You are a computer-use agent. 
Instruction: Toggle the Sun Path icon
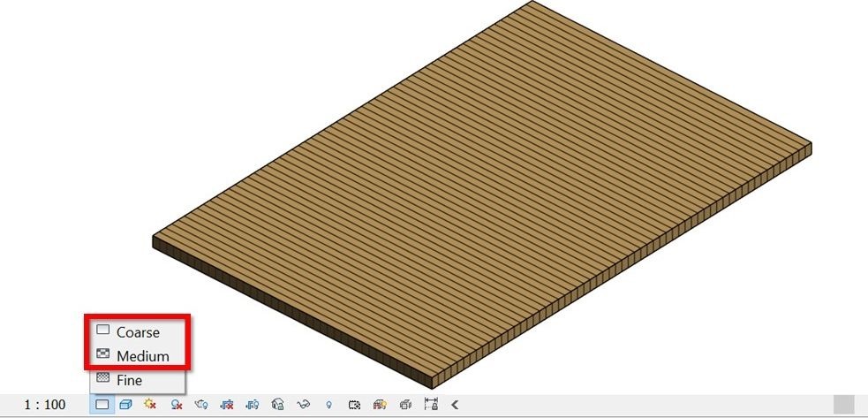(x=150, y=404)
